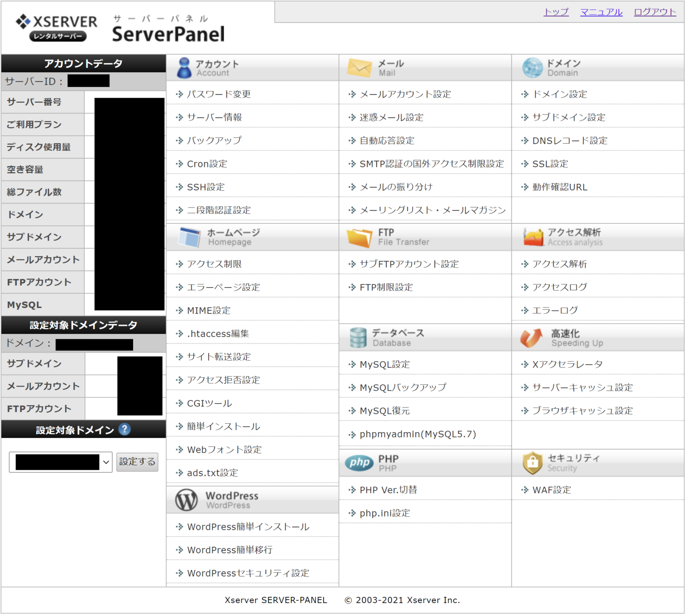Click the Security shield icon

point(532,463)
